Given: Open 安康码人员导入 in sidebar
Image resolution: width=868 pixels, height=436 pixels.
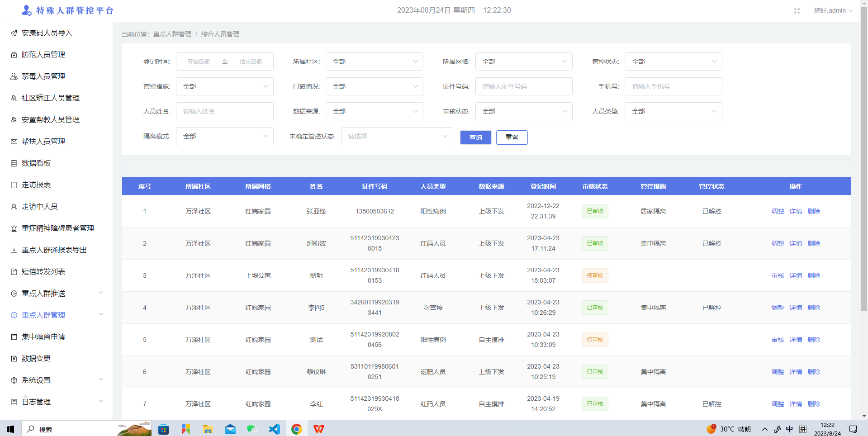Looking at the screenshot, I should tap(47, 33).
